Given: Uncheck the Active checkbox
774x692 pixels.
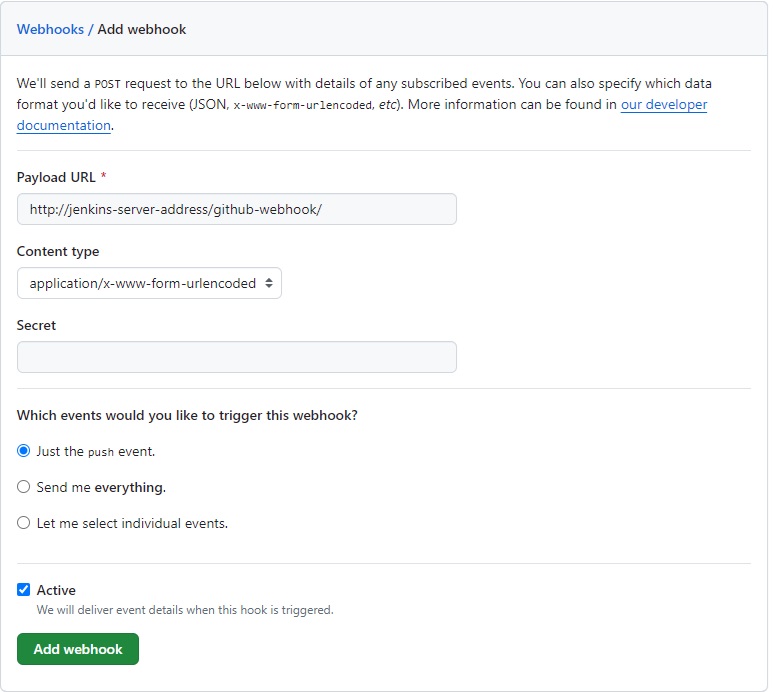Looking at the screenshot, I should (24, 590).
